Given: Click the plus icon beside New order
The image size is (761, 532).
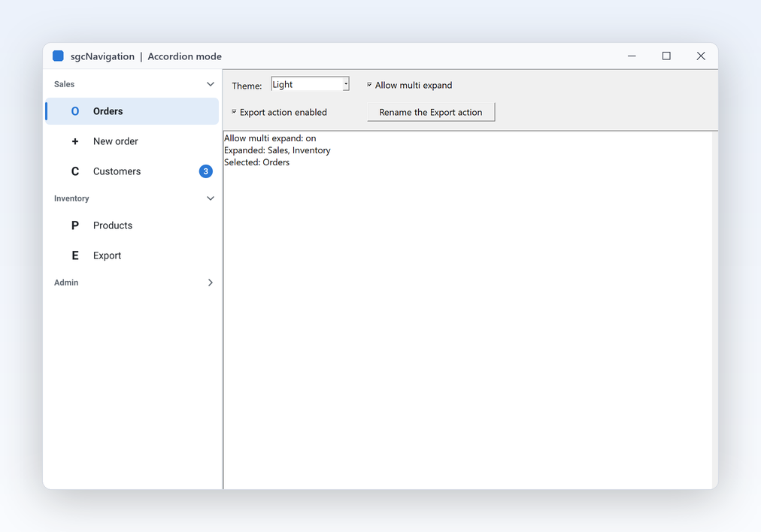Looking at the screenshot, I should point(74,141).
